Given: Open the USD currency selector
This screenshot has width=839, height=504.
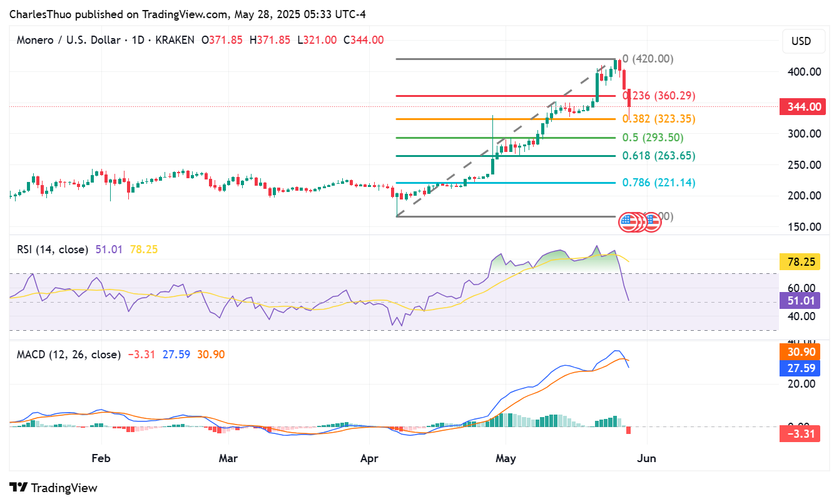Looking at the screenshot, I should tap(801, 41).
